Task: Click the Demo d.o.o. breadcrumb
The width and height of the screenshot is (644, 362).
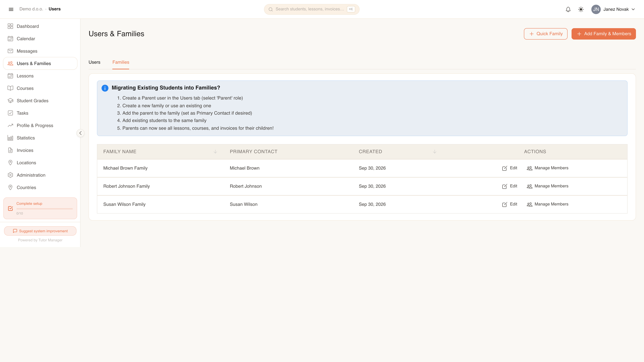Action: [31, 9]
